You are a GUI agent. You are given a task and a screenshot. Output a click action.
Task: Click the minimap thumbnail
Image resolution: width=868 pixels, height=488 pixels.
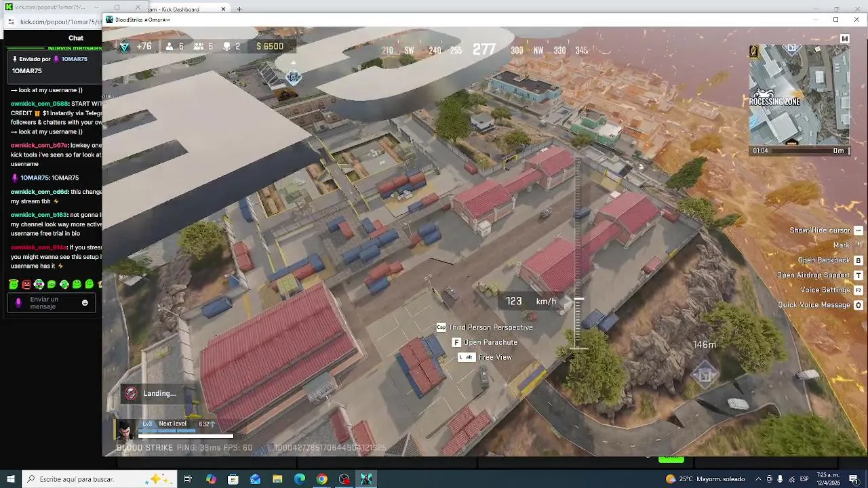(x=799, y=95)
